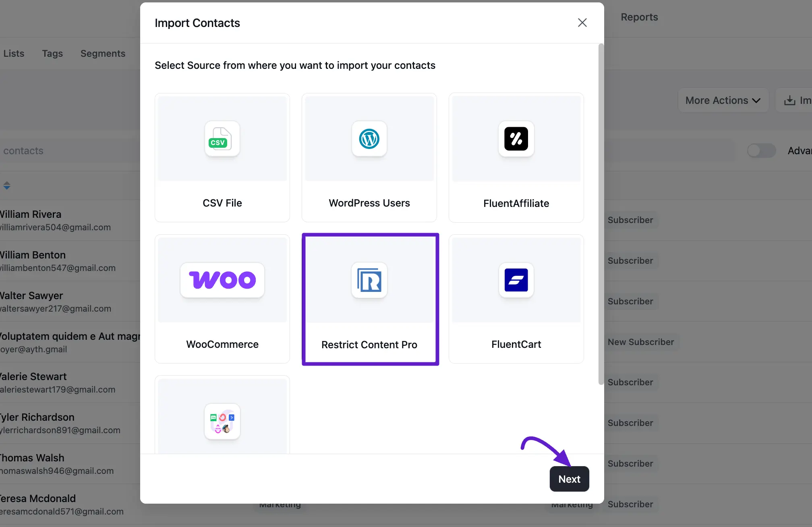Open William Rivera's contact
812x527 pixels.
[31, 214]
